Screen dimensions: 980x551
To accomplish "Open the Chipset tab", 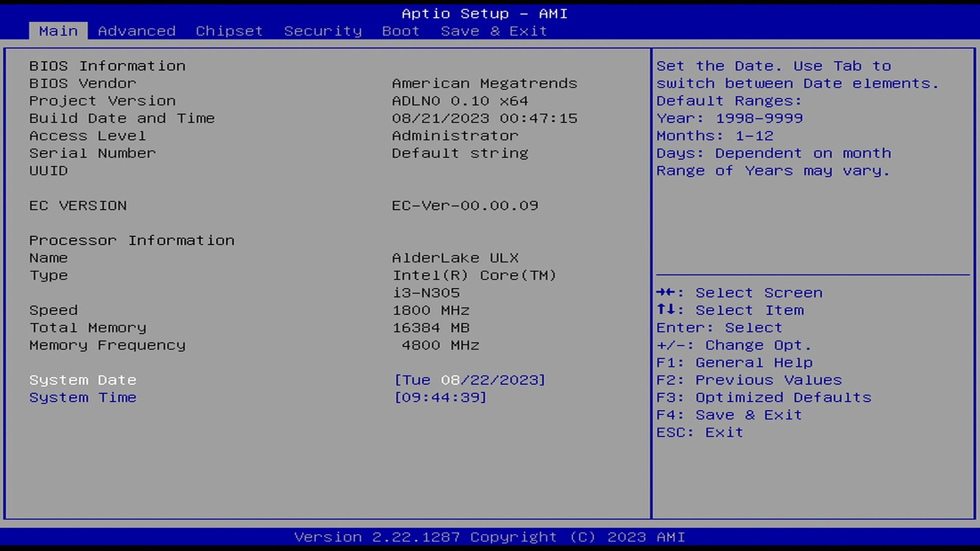I will tap(229, 31).
